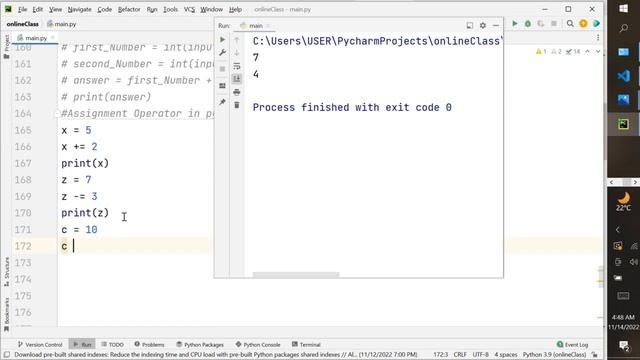Toggle Soft-Wrap in Run output
The height and width of the screenshot is (360, 640).
(x=237, y=66)
